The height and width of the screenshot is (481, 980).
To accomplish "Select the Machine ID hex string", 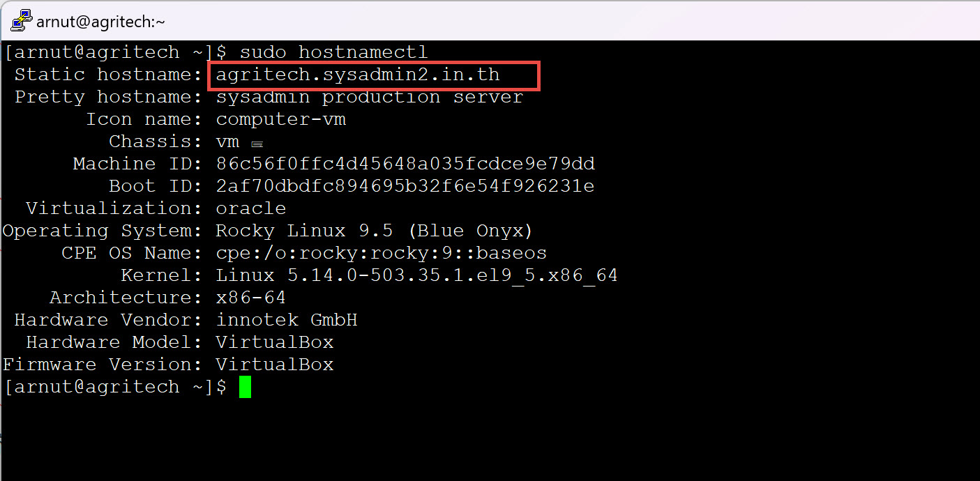I will 405,164.
